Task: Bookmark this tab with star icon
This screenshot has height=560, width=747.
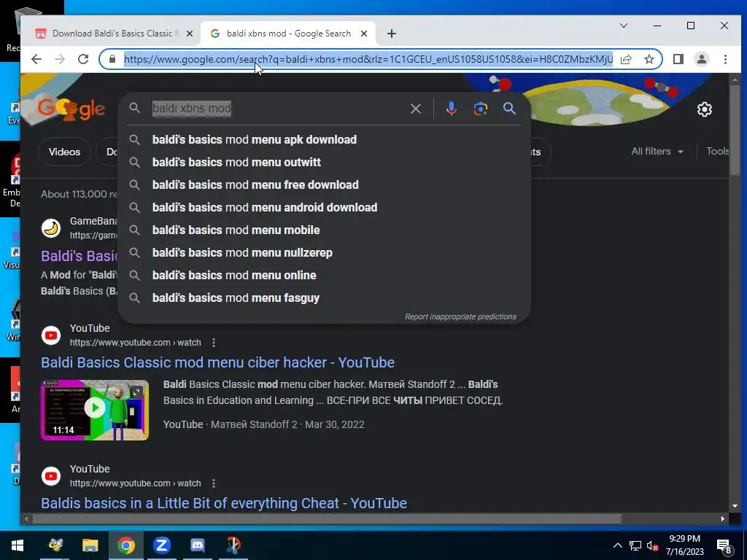Action: (x=649, y=59)
